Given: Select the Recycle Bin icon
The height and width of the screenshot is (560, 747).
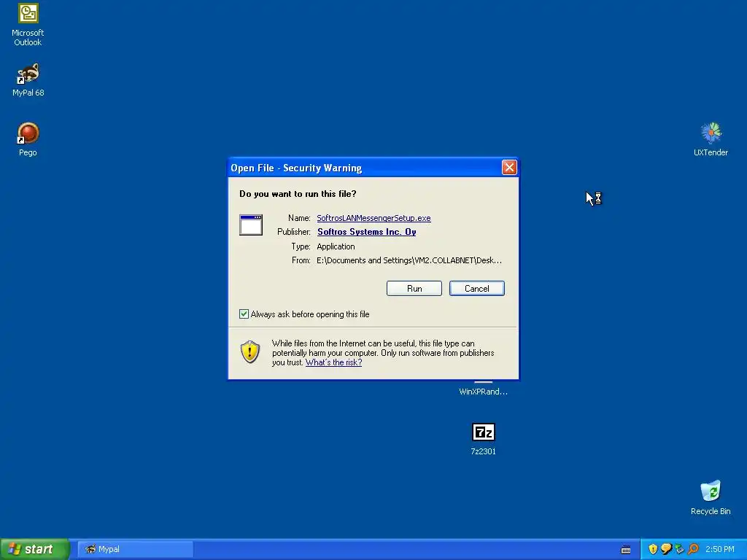Looking at the screenshot, I should pos(711,497).
